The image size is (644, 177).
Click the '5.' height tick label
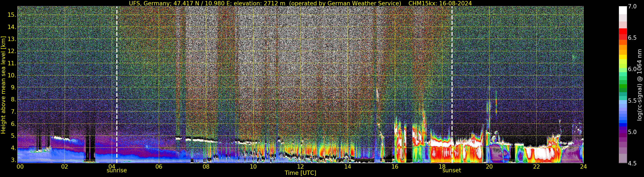click(13, 136)
